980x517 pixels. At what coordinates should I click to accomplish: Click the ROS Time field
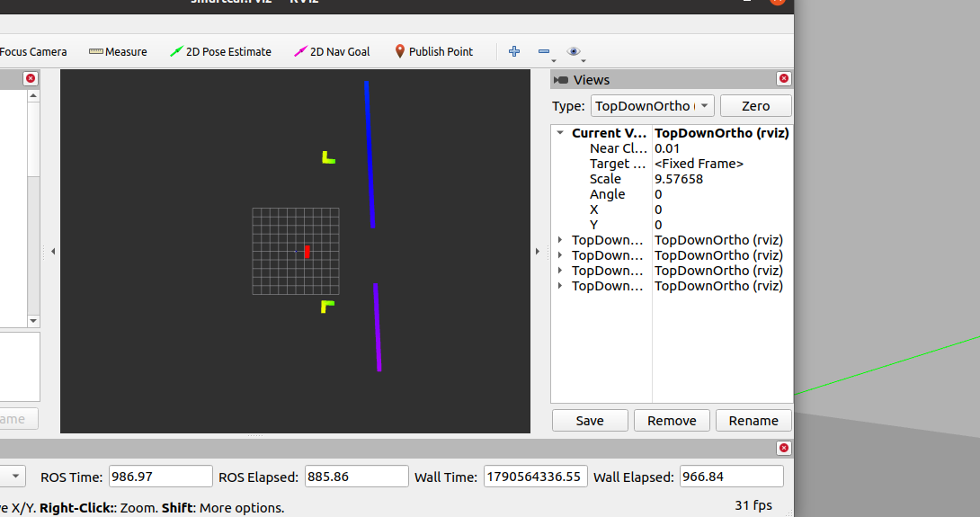coord(161,477)
